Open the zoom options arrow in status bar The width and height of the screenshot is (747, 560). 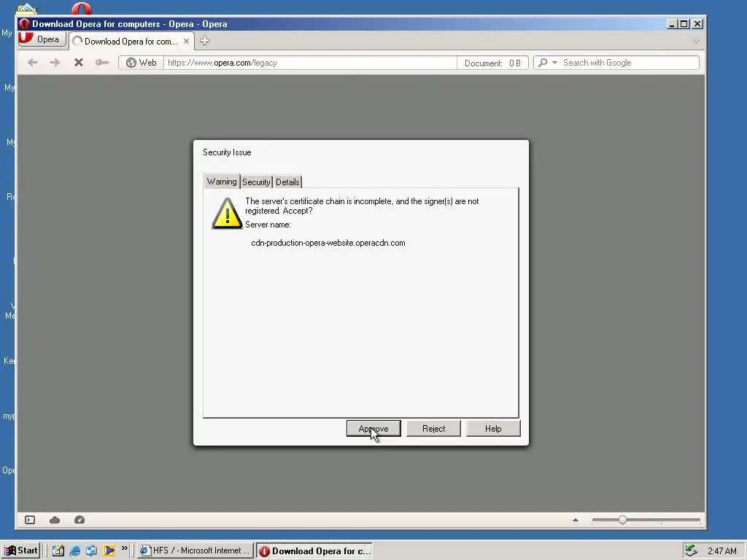pos(576,520)
